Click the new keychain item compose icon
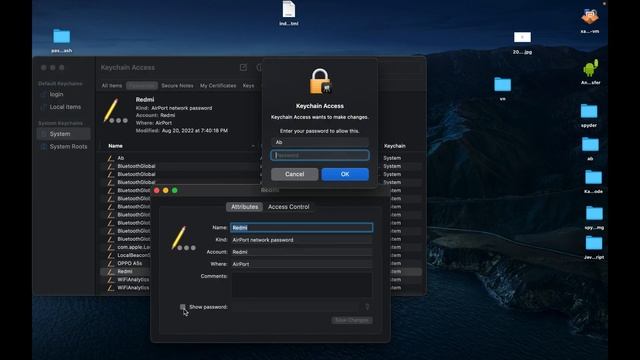Image resolution: width=640 pixels, height=360 pixels. coord(243,67)
